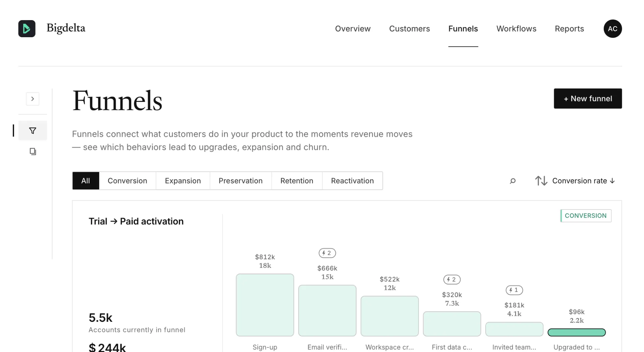The height and width of the screenshot is (352, 644).
Task: Click the $522k value label
Action: (x=389, y=279)
